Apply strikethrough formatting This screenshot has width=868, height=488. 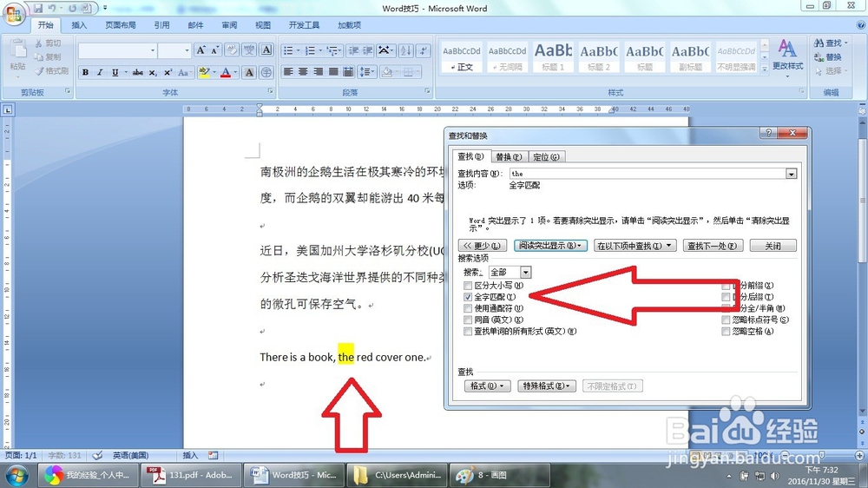pyautogui.click(x=138, y=73)
